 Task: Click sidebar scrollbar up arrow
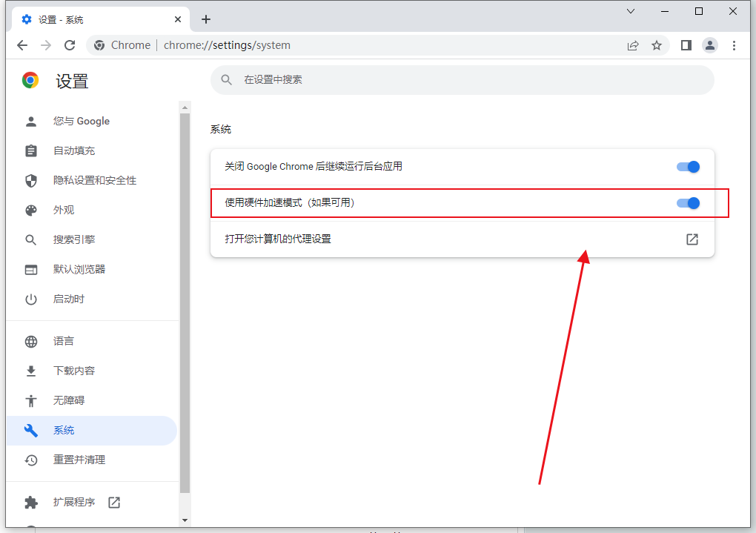click(x=185, y=107)
